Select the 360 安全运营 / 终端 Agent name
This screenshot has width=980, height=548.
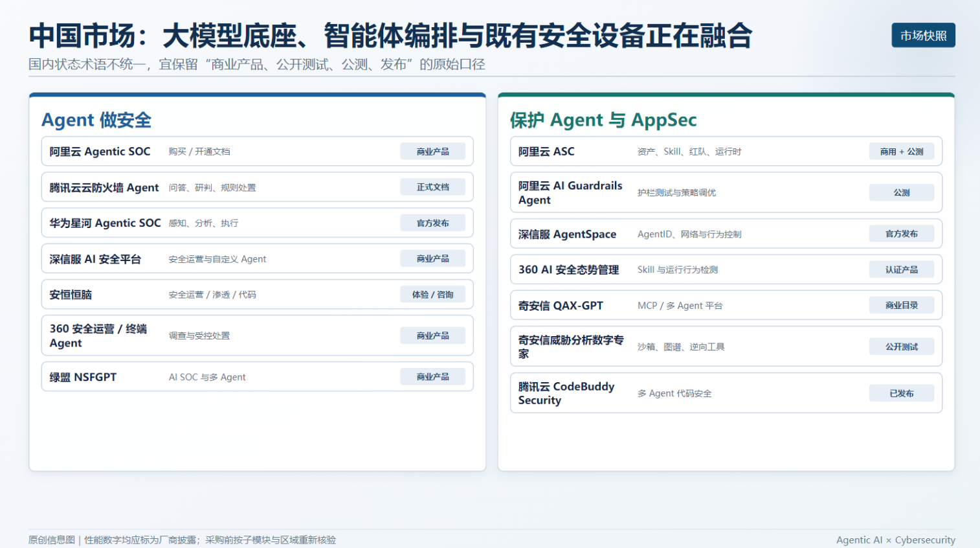98,336
